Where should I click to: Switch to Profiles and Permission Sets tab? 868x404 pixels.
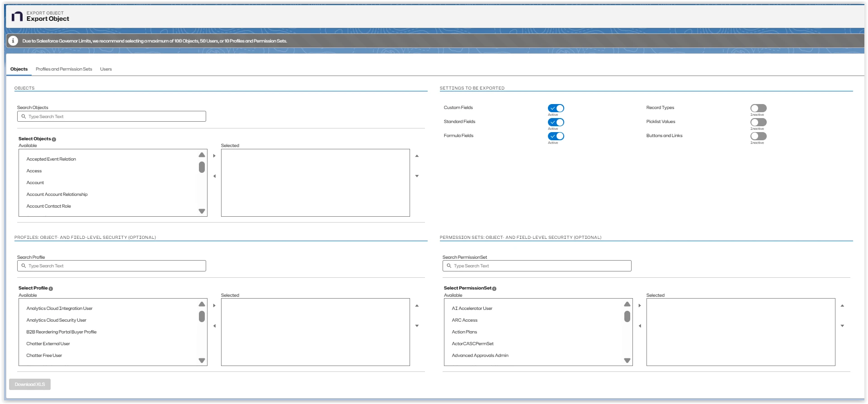(x=64, y=69)
